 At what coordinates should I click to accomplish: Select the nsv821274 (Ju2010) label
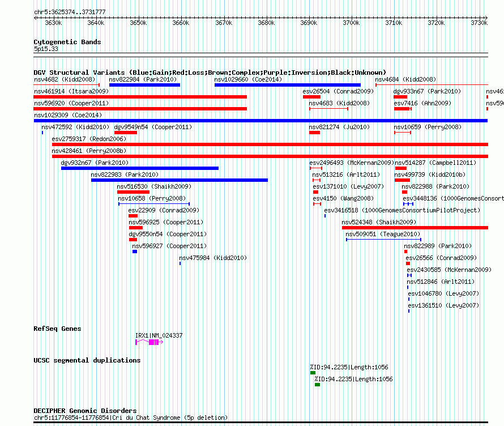(x=339, y=127)
